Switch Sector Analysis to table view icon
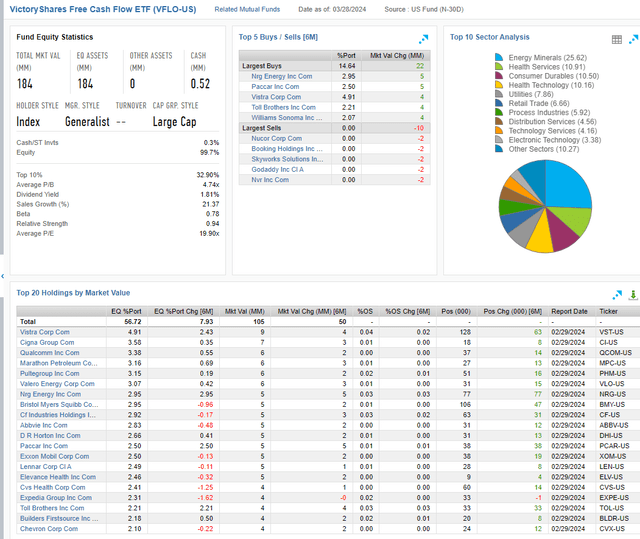This screenshot has width=640, height=539. coord(616,38)
